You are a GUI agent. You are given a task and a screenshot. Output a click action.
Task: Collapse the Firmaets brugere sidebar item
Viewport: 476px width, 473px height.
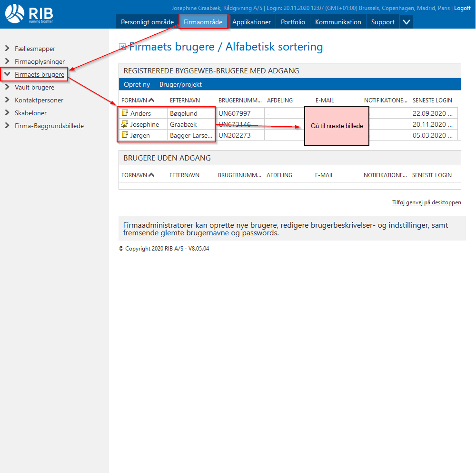pos(7,74)
